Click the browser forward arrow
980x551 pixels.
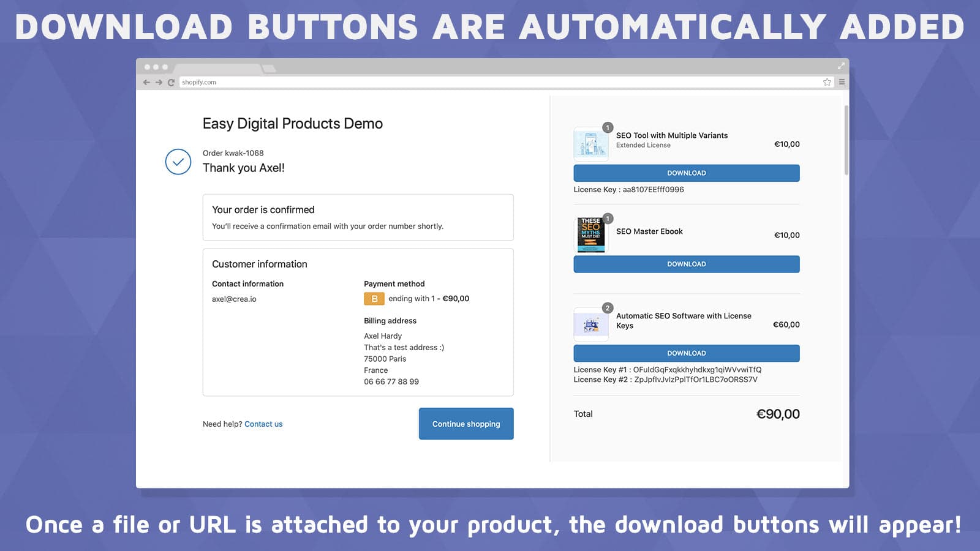[159, 81]
